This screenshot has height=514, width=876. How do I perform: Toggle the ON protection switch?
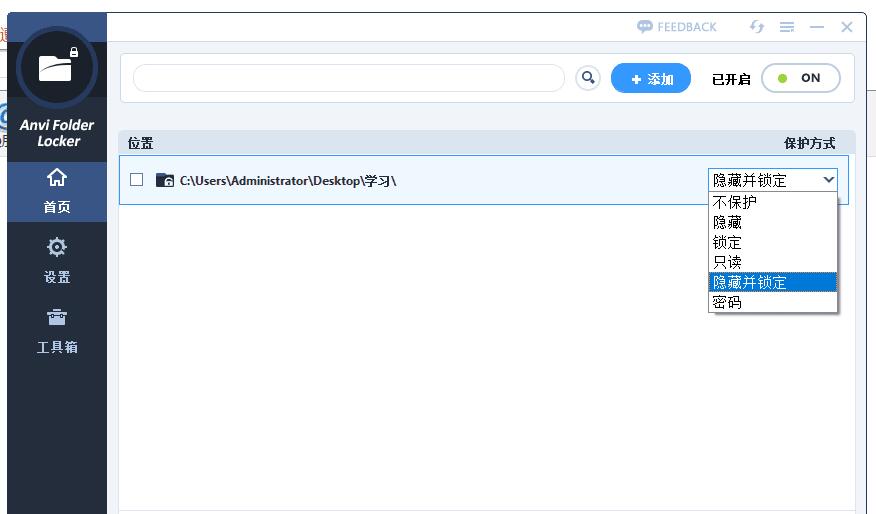pos(801,78)
